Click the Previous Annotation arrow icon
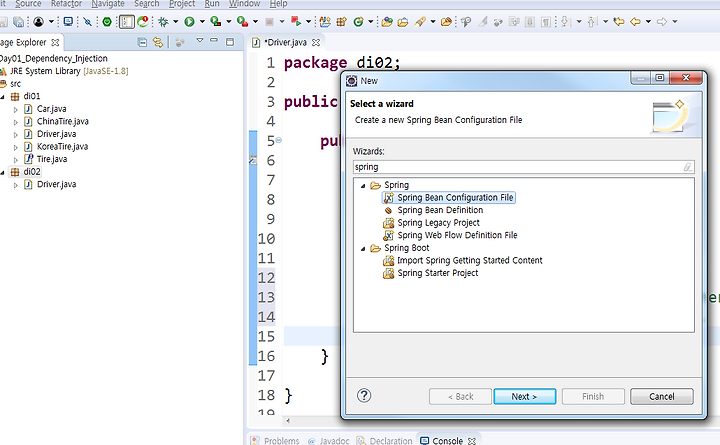 (592, 22)
